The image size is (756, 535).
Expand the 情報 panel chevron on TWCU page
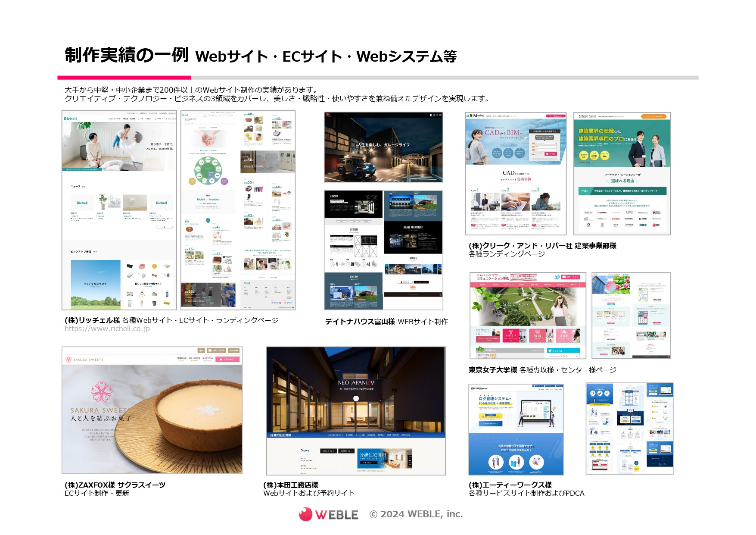tap(538, 341)
